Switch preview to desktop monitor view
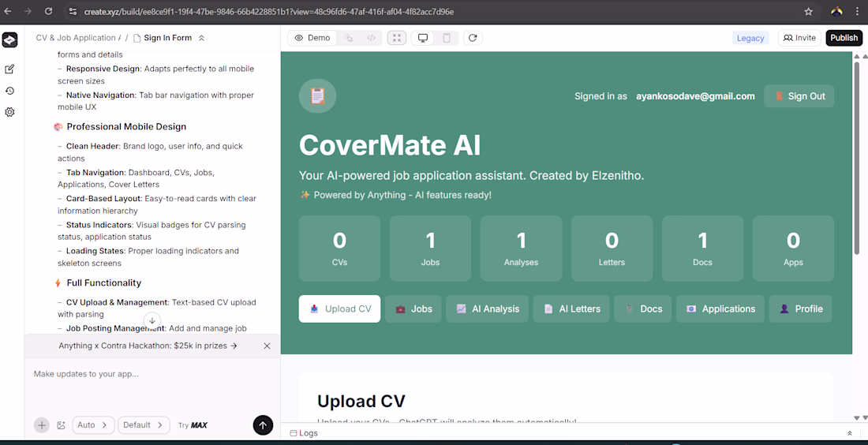 pos(423,38)
